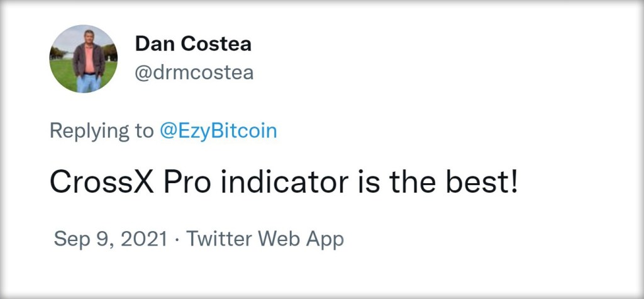
Task: Open the Sep 9, 2021 timestamp
Action: pos(111,239)
